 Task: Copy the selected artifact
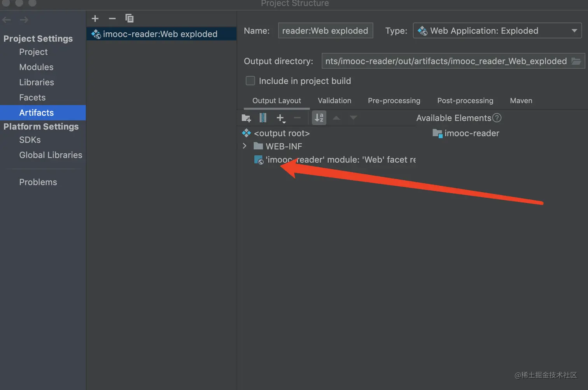tap(129, 18)
